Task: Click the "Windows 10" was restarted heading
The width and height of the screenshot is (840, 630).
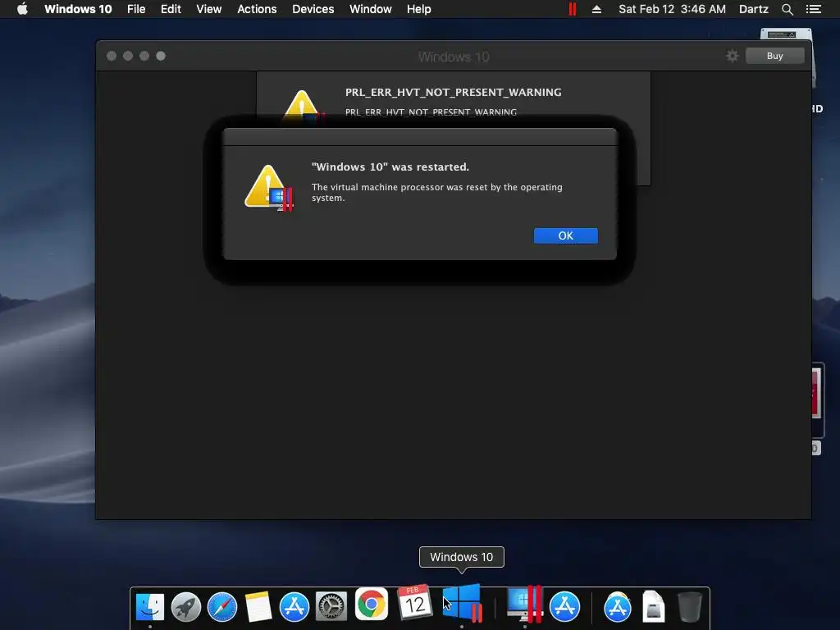Action: point(390,167)
